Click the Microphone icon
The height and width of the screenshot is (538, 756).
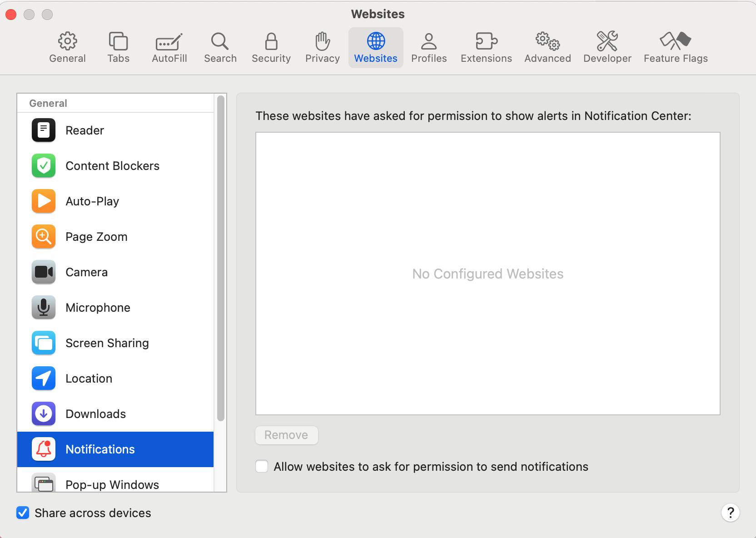pyautogui.click(x=43, y=307)
